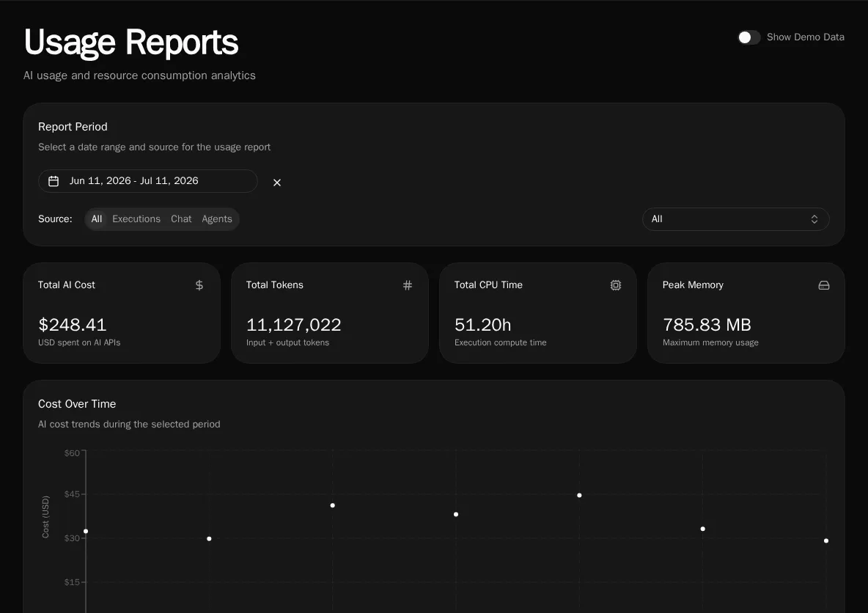Toggle the Show Demo Data switch
The width and height of the screenshot is (868, 613).
(749, 37)
